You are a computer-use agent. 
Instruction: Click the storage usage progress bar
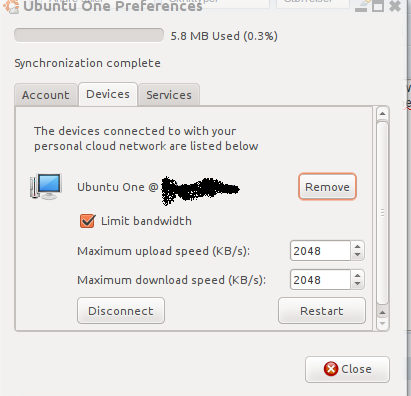tap(89, 35)
